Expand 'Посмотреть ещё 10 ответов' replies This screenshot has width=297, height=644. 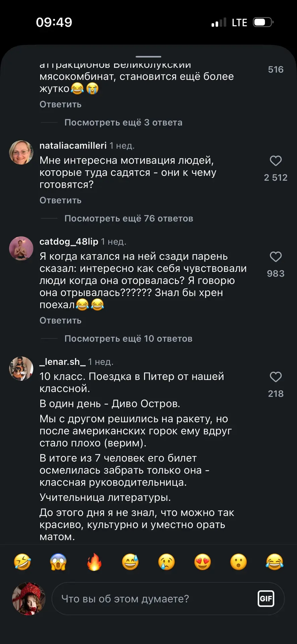[128, 338]
